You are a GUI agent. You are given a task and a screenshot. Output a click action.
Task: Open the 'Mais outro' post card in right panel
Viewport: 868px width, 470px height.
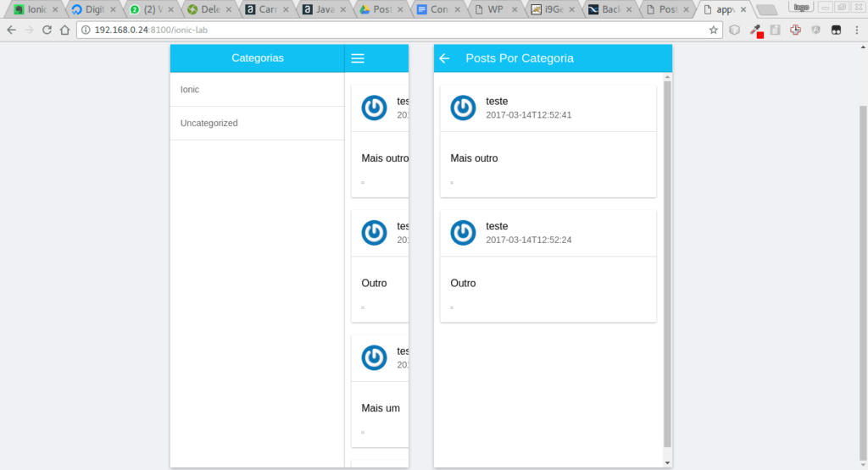tap(548, 158)
